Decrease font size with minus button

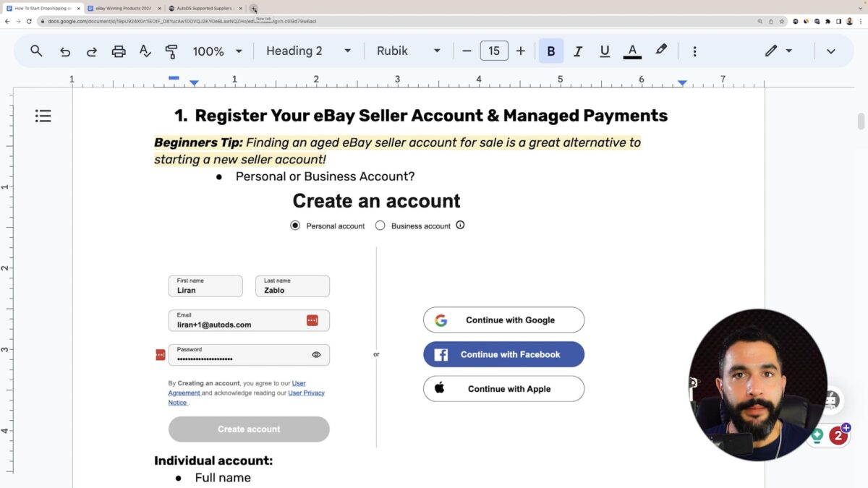coord(467,51)
